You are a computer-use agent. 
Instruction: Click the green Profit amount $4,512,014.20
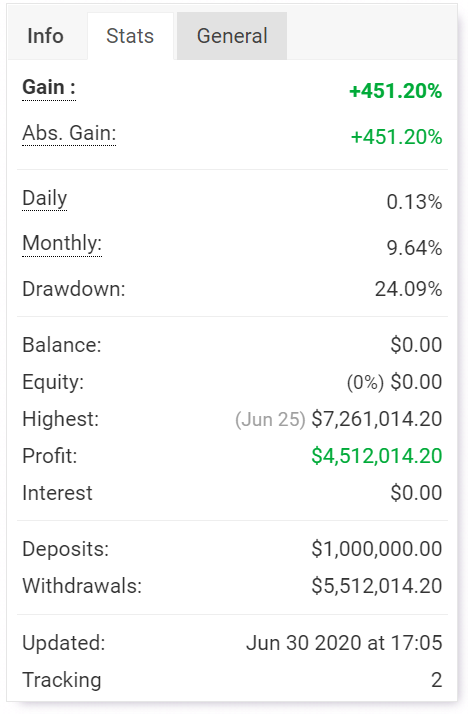376,456
